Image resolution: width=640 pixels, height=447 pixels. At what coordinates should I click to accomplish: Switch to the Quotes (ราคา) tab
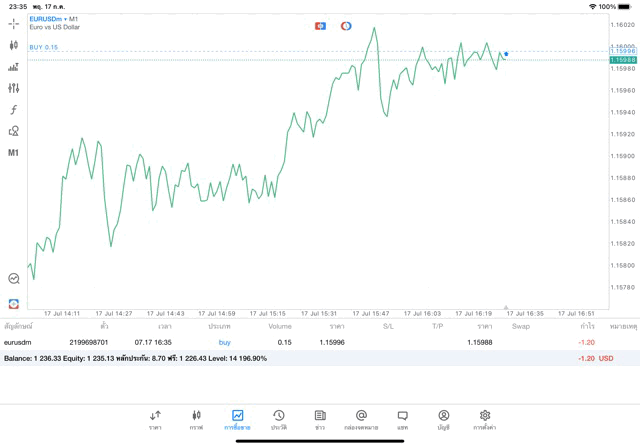coord(155,419)
